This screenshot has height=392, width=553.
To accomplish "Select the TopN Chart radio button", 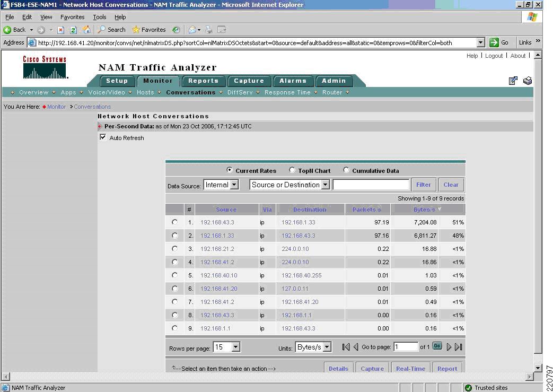I will 292,170.
